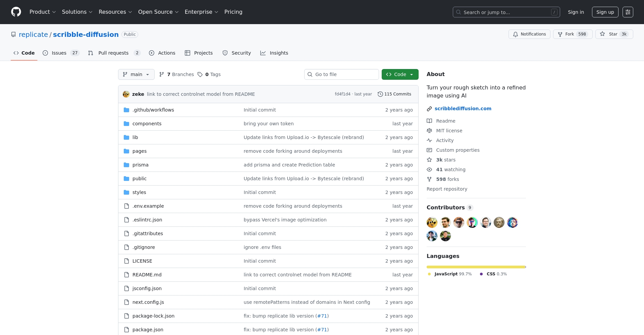Switch to the Insights tab
Image resolution: width=644 pixels, height=335 pixels.
click(274, 53)
